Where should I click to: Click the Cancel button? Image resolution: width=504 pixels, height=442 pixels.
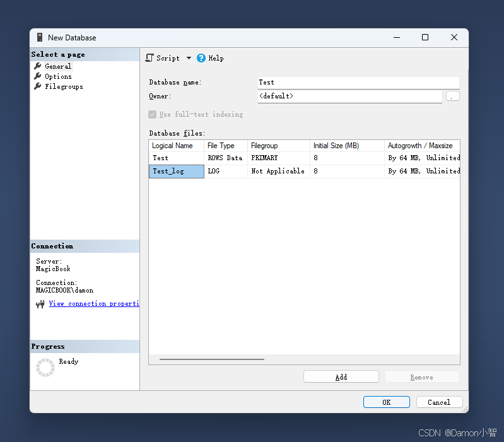click(439, 402)
